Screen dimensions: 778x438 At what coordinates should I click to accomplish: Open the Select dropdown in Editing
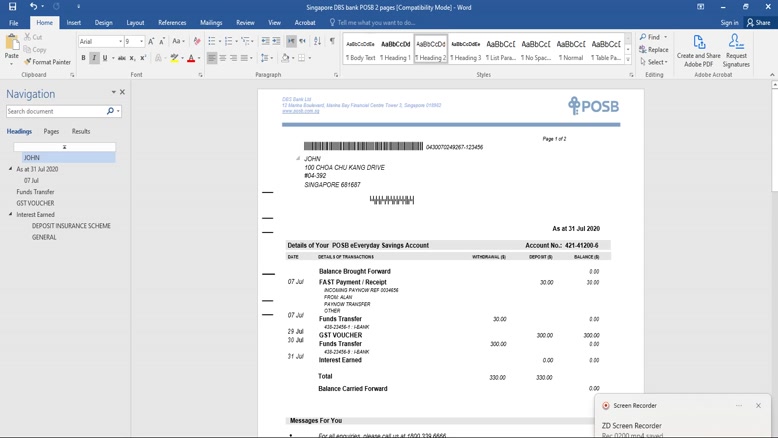pyautogui.click(x=654, y=62)
